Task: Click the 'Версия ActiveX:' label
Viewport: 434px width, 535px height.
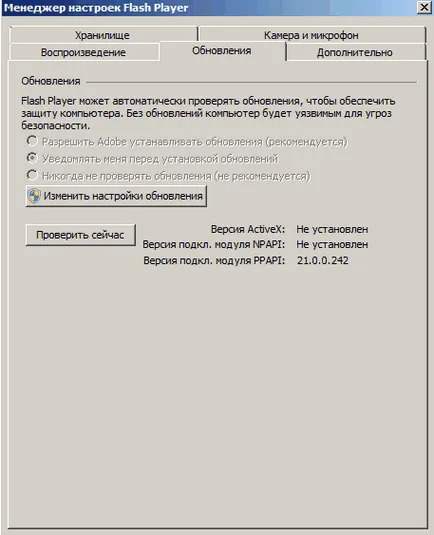Action: pos(248,229)
